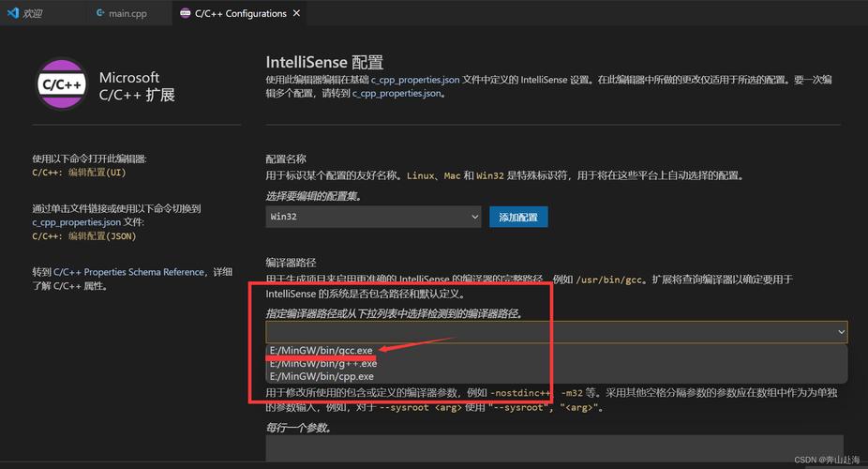Expand compiler path dropdown arrow
The image size is (868, 469).
(x=841, y=332)
